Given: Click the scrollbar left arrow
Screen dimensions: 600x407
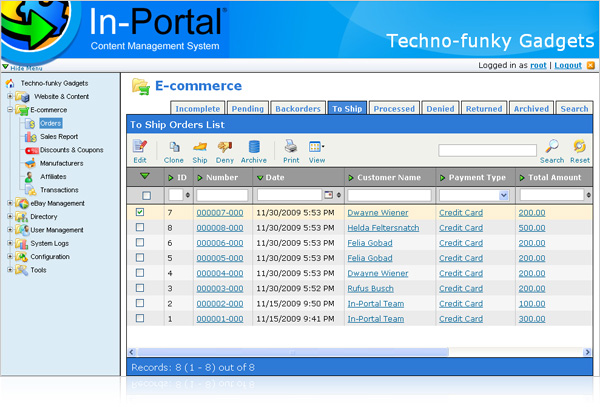Looking at the screenshot, I should click(x=132, y=352).
